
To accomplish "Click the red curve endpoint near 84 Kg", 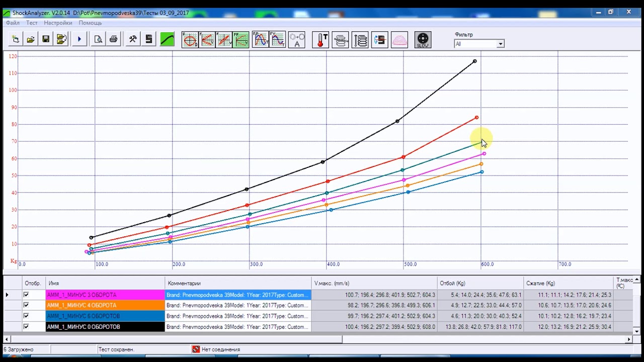I will coord(477,118).
